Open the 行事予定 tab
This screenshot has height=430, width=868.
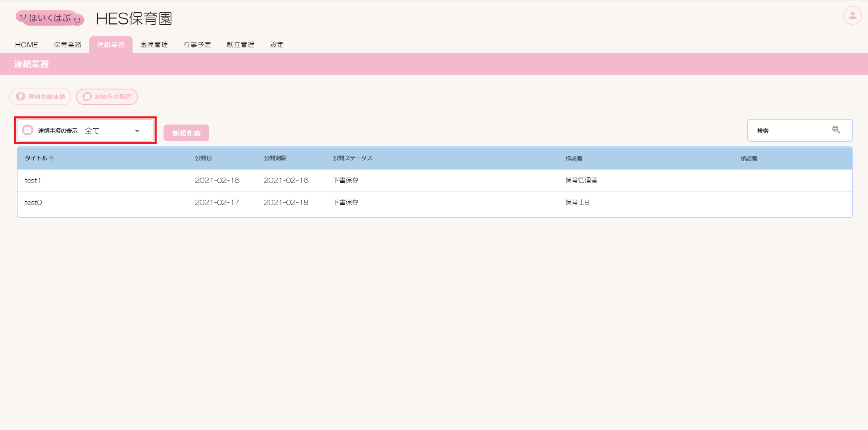coord(197,45)
